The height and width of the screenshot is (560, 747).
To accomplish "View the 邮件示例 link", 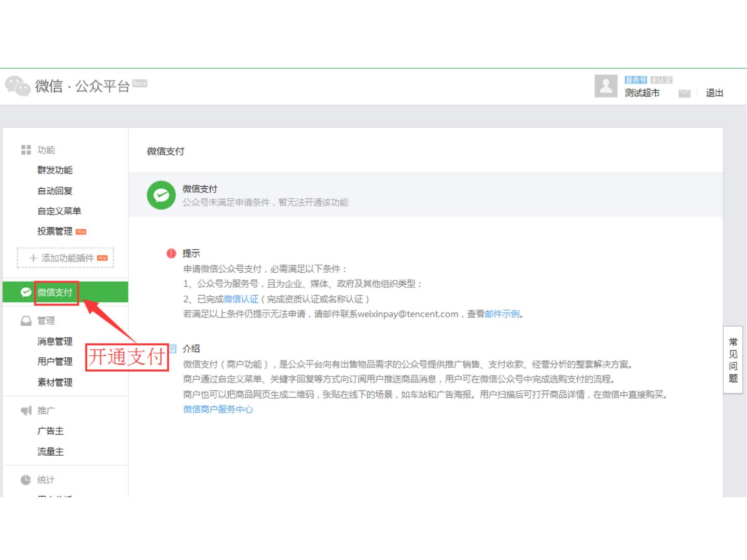I will click(x=502, y=314).
